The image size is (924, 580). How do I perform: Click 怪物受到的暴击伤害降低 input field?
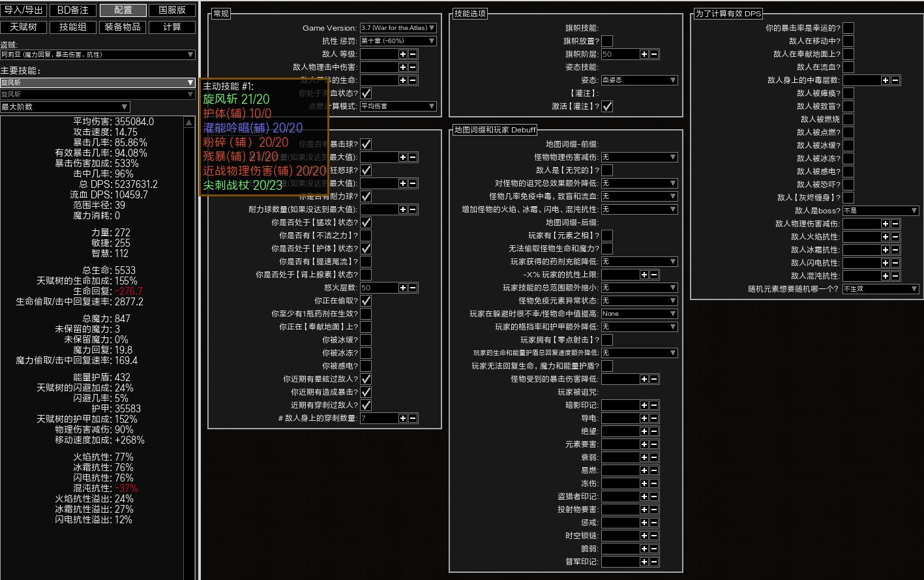point(618,379)
